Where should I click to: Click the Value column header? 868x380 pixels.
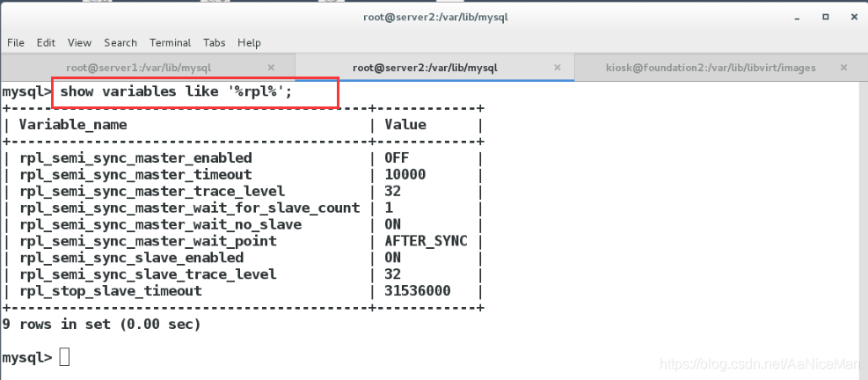(x=405, y=125)
